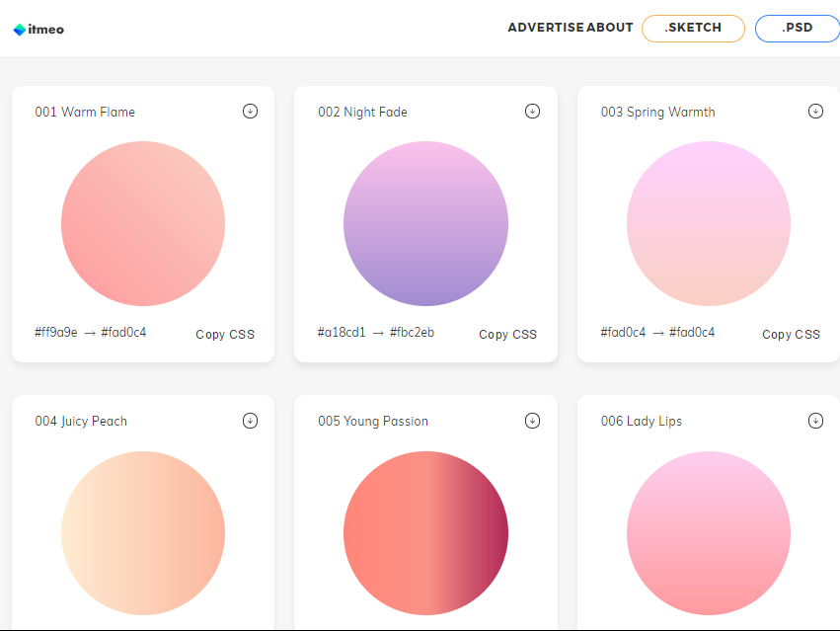840x631 pixels.
Task: Copy the #fbc2eb hex code
Action: click(412, 333)
